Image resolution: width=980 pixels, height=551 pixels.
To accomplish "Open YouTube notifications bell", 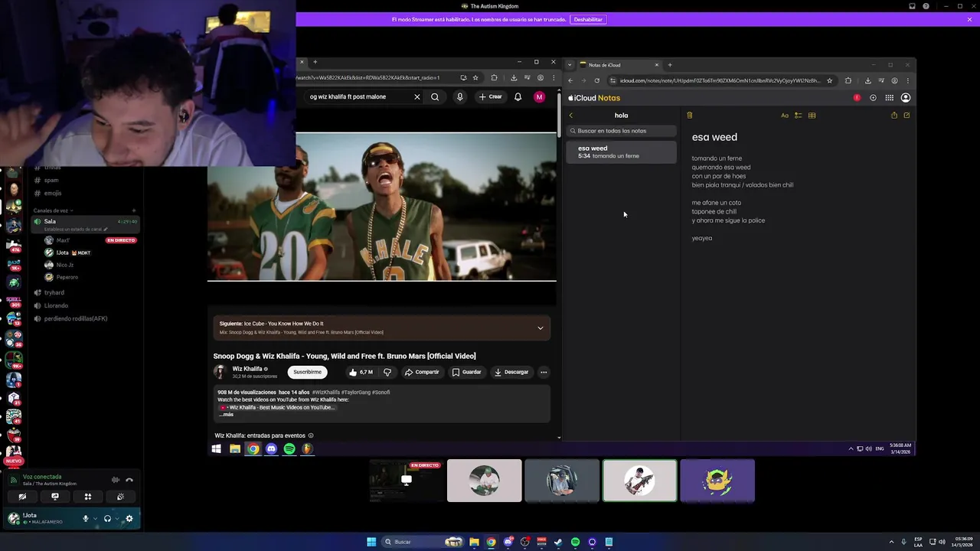I will (518, 97).
